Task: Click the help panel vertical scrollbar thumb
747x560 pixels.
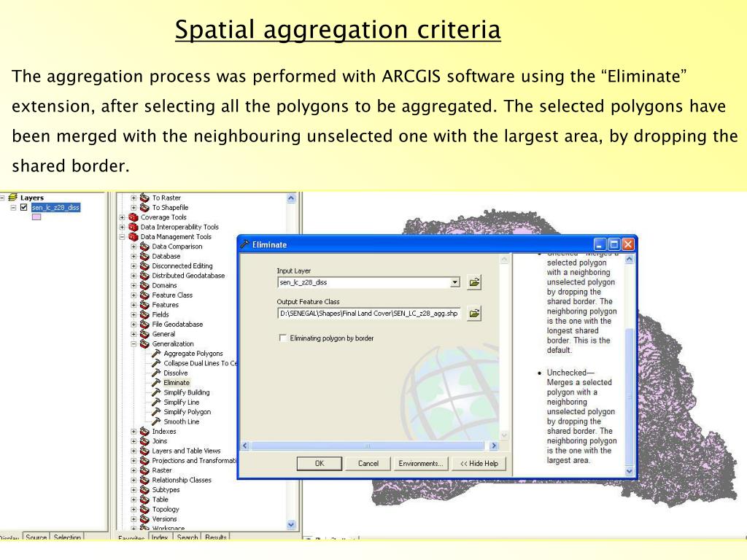Action: pyautogui.click(x=630, y=396)
